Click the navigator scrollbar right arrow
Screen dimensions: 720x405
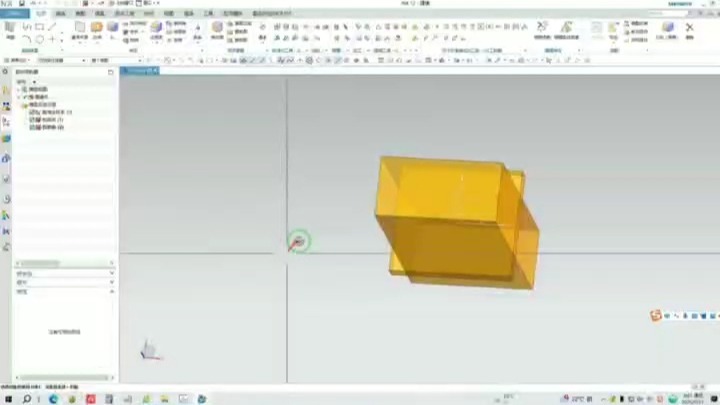(112, 263)
